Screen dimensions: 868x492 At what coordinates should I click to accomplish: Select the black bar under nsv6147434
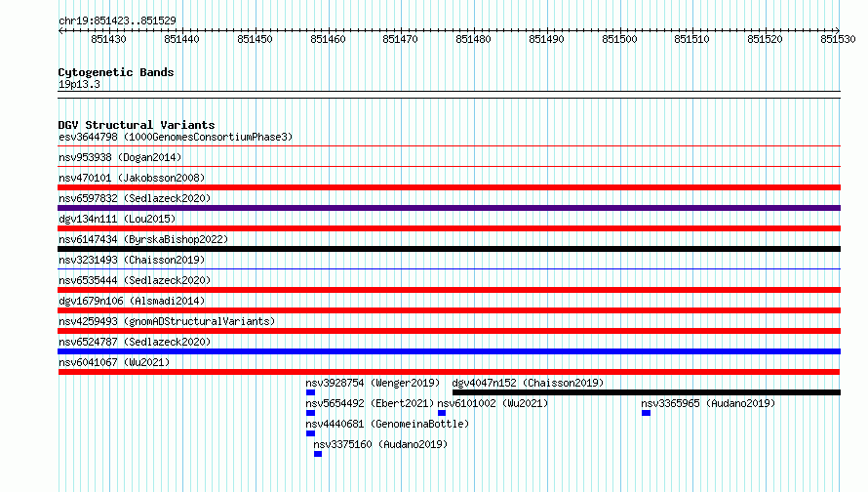click(449, 249)
